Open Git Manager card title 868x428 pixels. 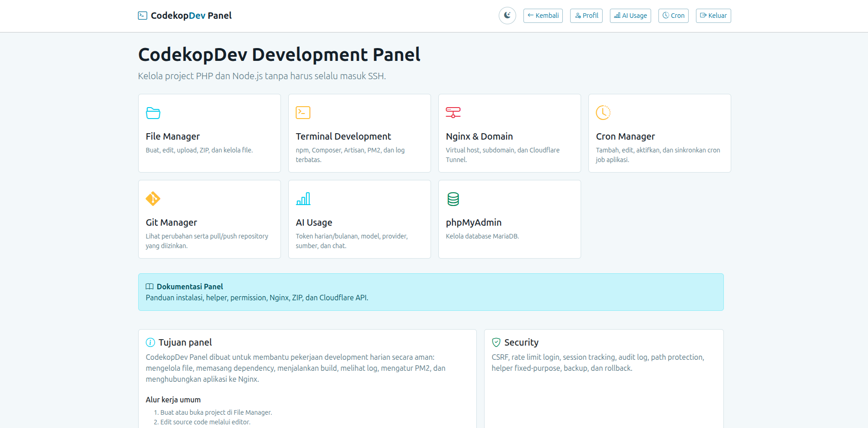pos(171,222)
